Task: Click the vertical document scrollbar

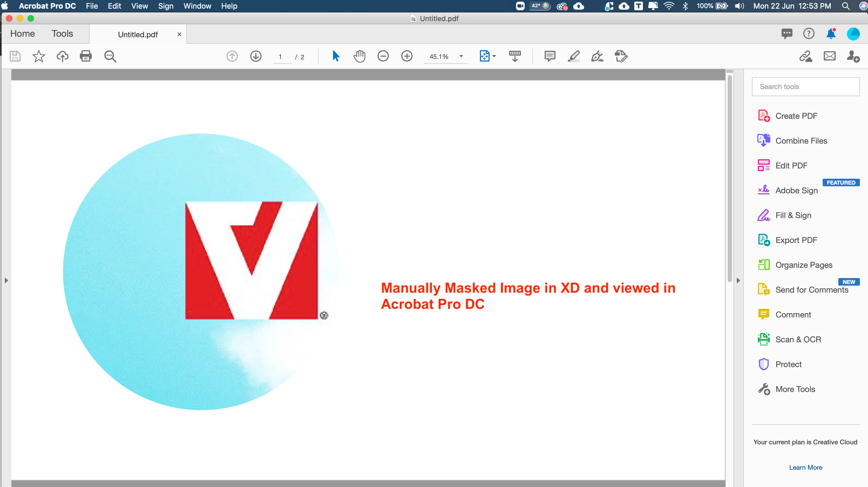Action: (730, 175)
